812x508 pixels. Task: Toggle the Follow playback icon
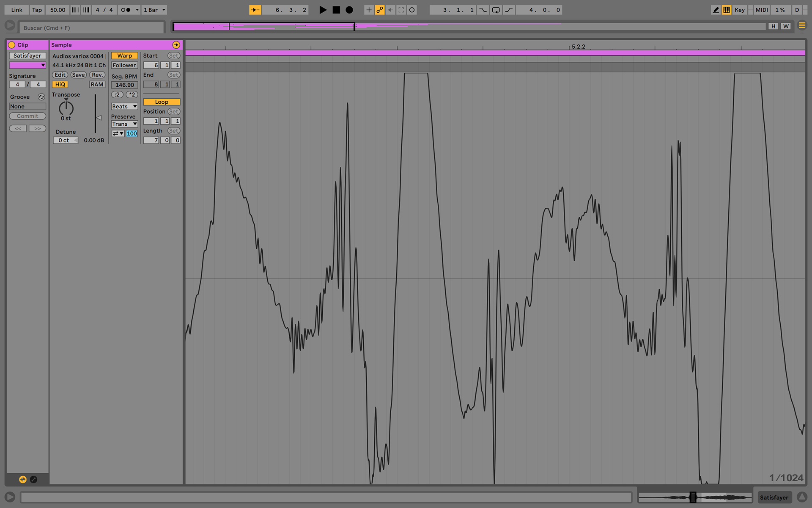click(255, 10)
